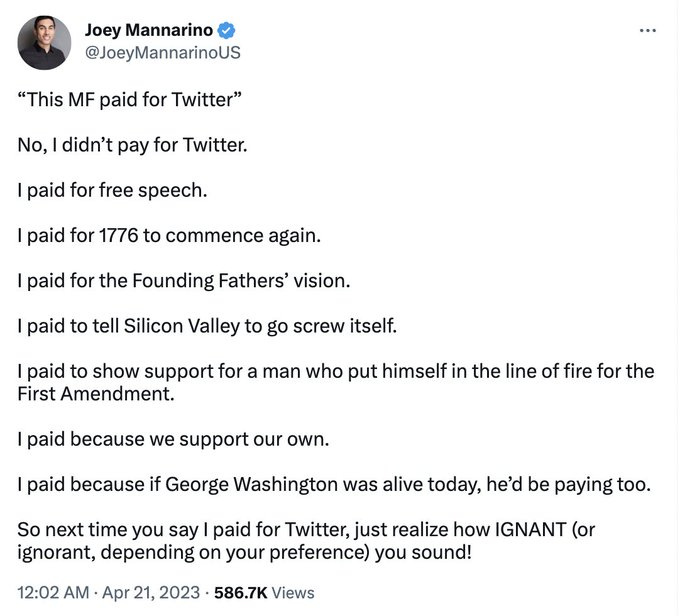The width and height of the screenshot is (680, 616).
Task: Click the George Washington sentence
Action: (x=334, y=484)
